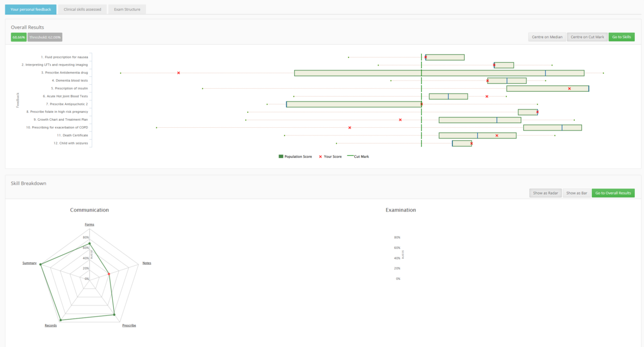Image resolution: width=644 pixels, height=347 pixels.
Task: Switch to the Exam Structure tab
Action: [127, 10]
